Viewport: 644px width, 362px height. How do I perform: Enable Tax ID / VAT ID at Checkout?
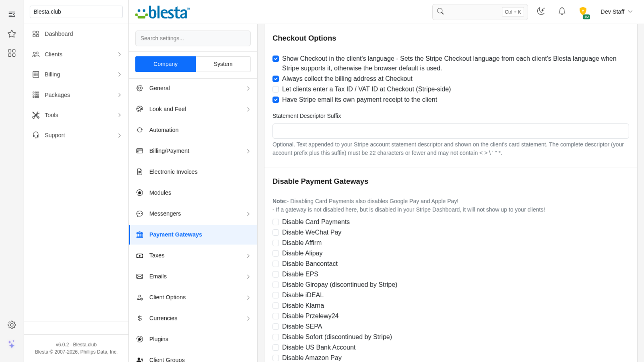pyautogui.click(x=276, y=89)
